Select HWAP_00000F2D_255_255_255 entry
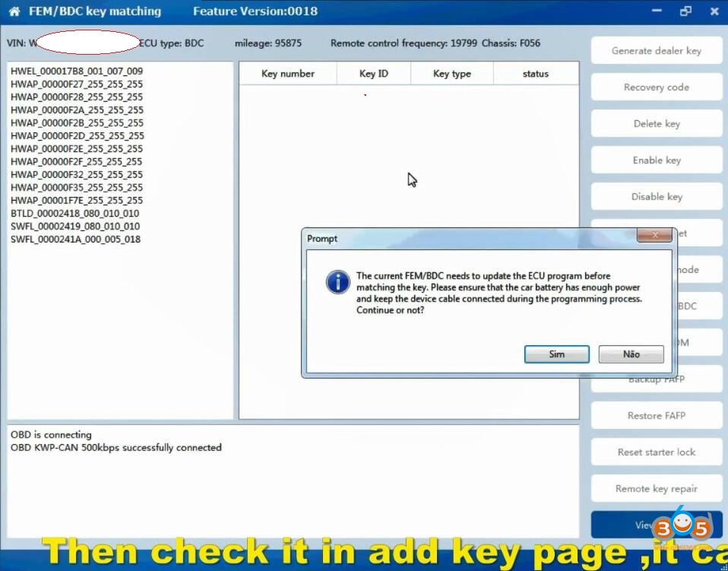 pos(77,135)
